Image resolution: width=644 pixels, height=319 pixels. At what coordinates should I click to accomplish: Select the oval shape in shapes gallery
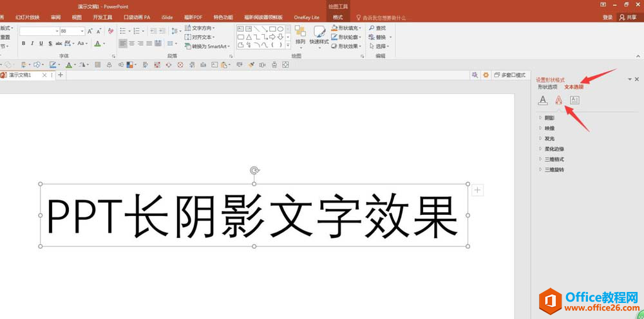(280, 29)
